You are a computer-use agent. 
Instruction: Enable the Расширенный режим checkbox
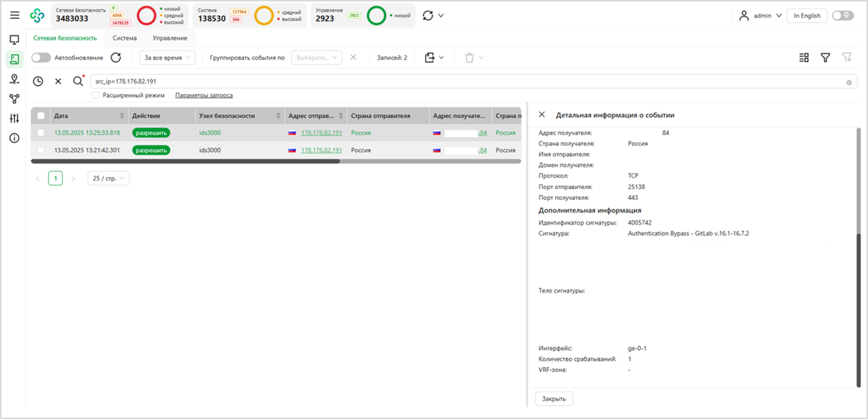96,95
